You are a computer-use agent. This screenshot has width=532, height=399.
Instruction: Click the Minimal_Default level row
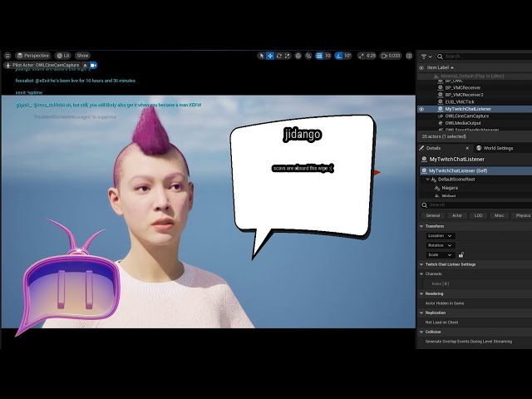point(475,76)
